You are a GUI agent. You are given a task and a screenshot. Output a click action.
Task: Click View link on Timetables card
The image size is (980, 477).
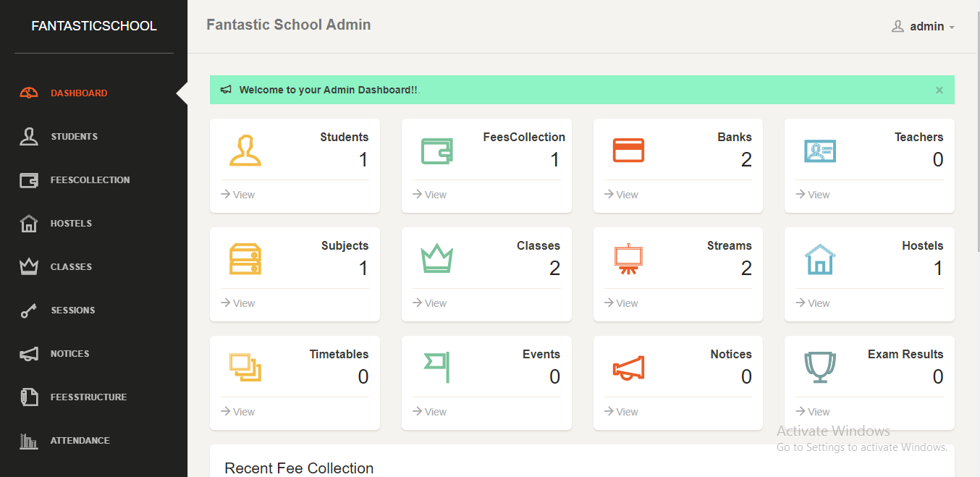coord(238,412)
